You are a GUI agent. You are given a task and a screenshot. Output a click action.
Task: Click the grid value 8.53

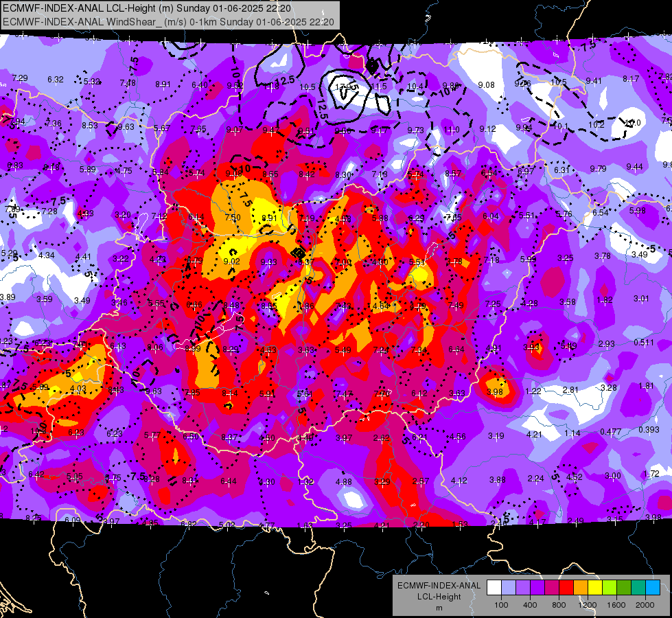[90, 125]
